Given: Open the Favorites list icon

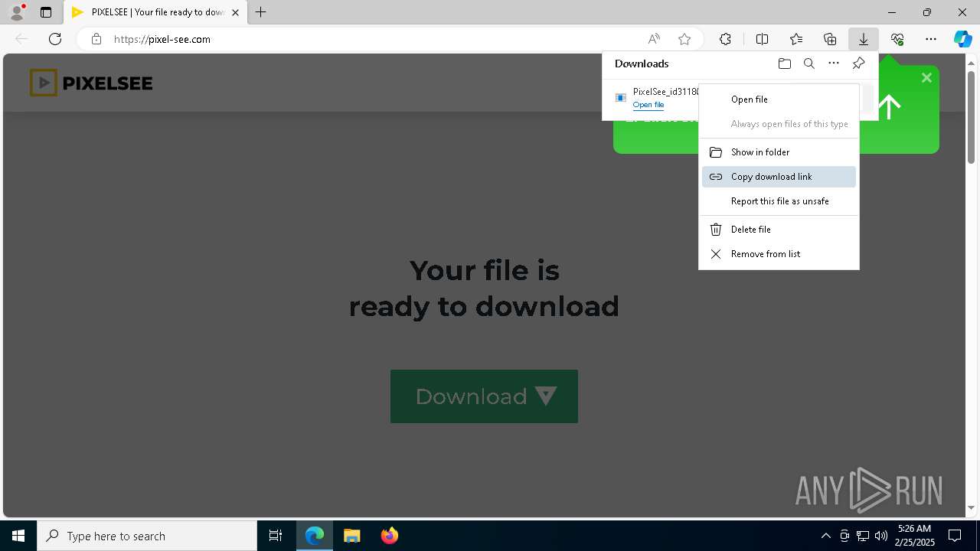Looking at the screenshot, I should pyautogui.click(x=796, y=39).
